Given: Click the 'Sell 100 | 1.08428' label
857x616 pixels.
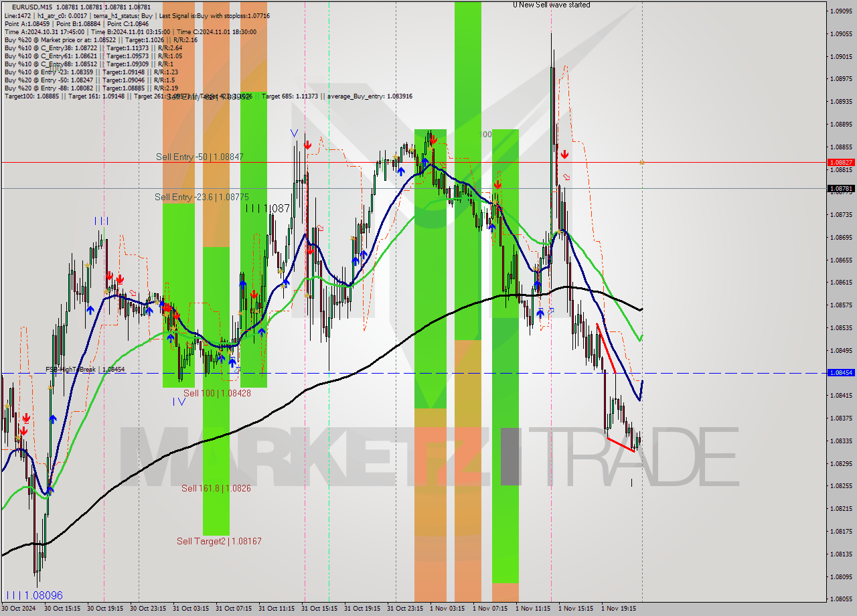Looking at the screenshot, I should 217,393.
